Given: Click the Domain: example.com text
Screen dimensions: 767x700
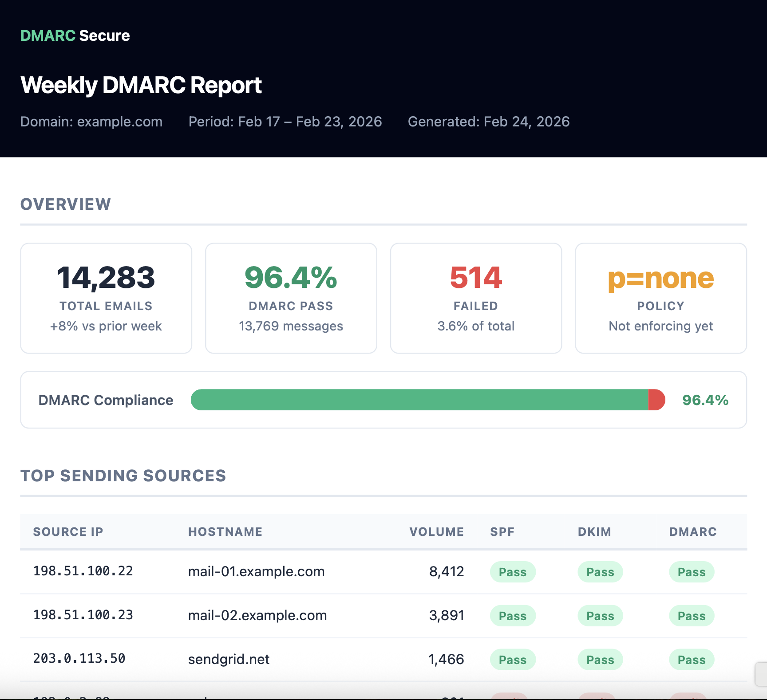Looking at the screenshot, I should tap(91, 122).
